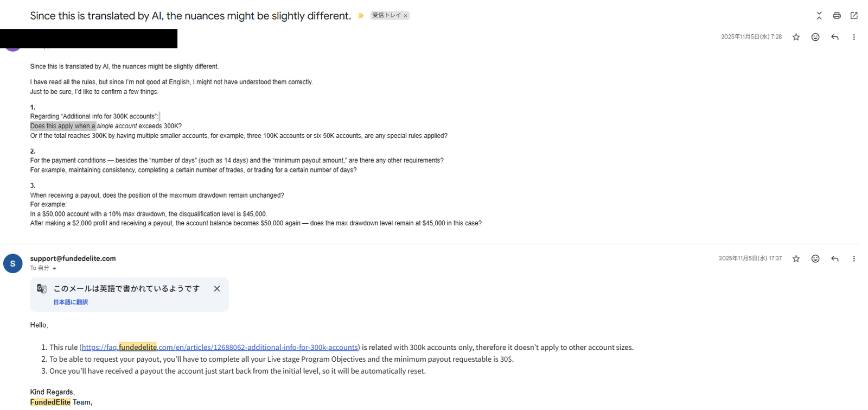Open more options for the support reply
The height and width of the screenshot is (410, 868).
[x=854, y=259]
